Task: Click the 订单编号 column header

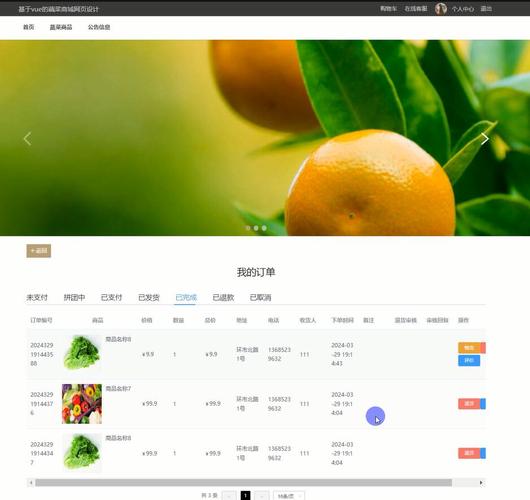Action: (x=41, y=320)
